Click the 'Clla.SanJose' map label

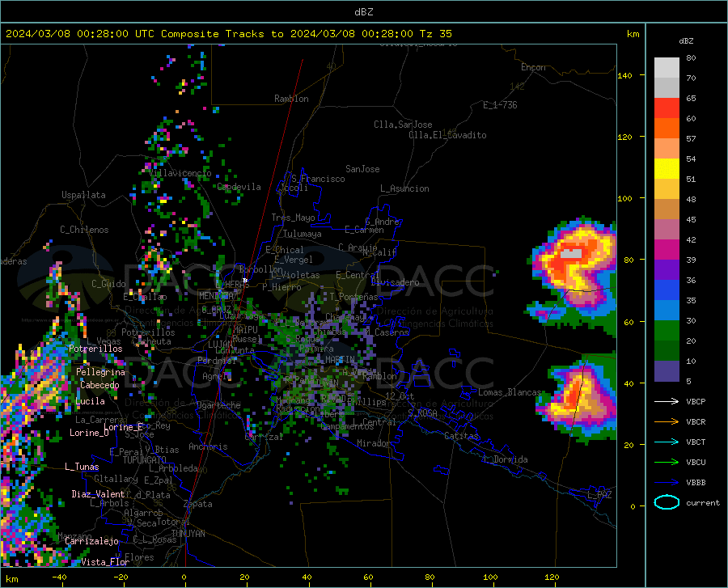403,125
